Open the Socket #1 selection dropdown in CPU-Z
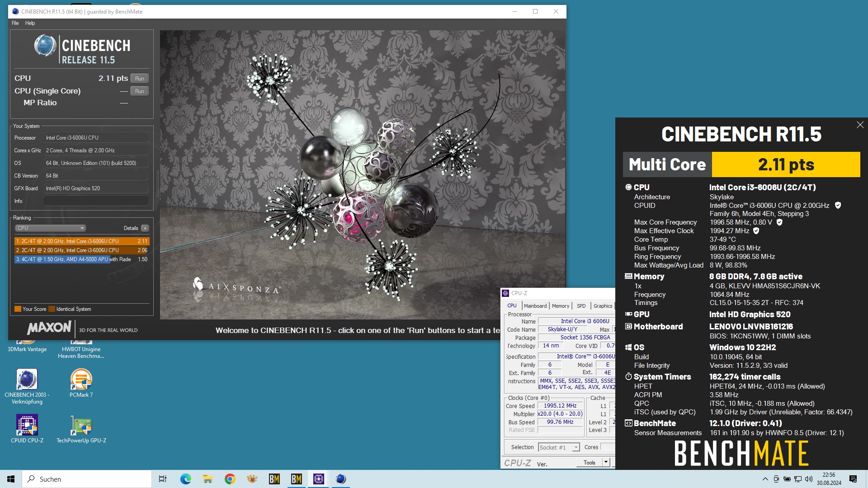 [559, 447]
